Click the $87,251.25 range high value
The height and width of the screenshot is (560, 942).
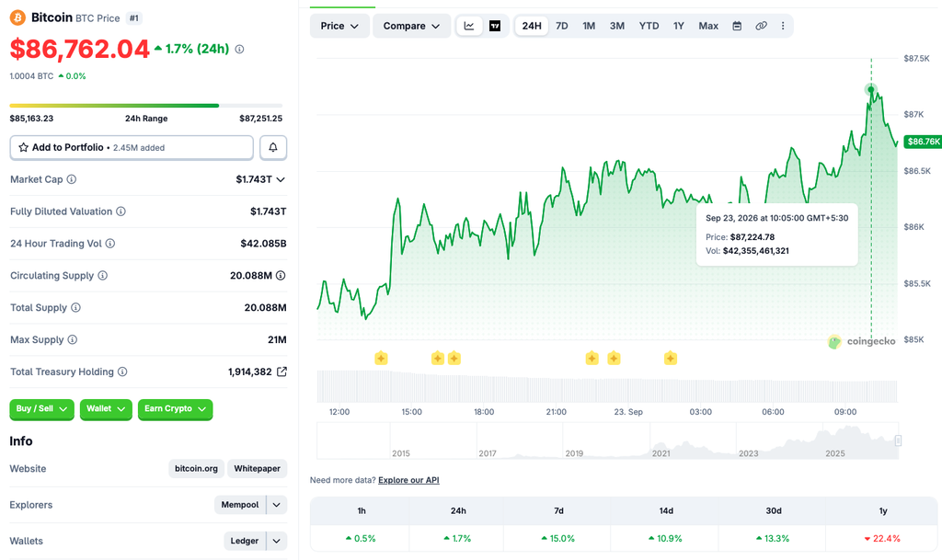(x=260, y=119)
